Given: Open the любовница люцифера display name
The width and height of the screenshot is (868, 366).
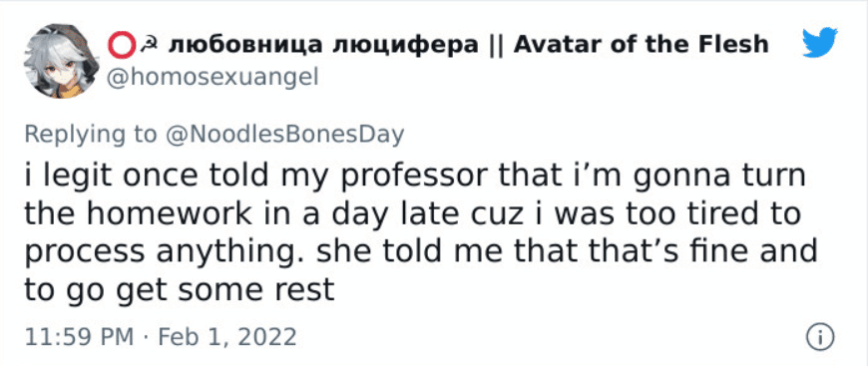Looking at the screenshot, I should [322, 45].
